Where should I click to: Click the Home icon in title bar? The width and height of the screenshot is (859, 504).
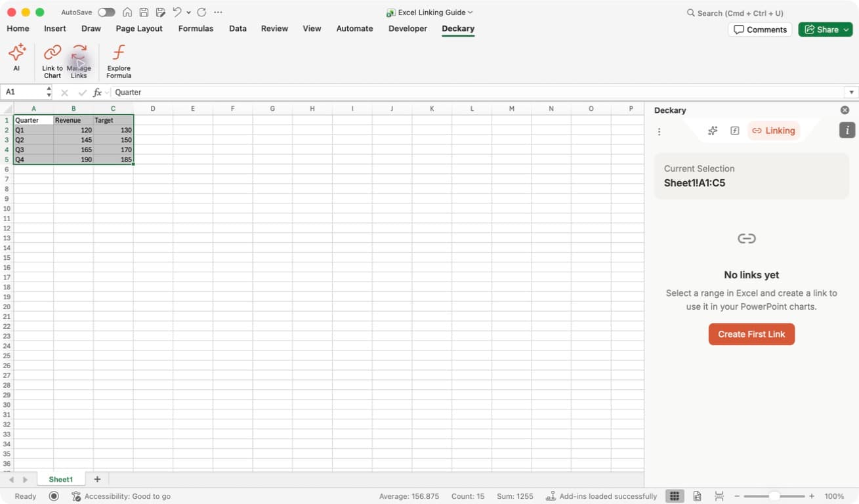[x=127, y=12]
